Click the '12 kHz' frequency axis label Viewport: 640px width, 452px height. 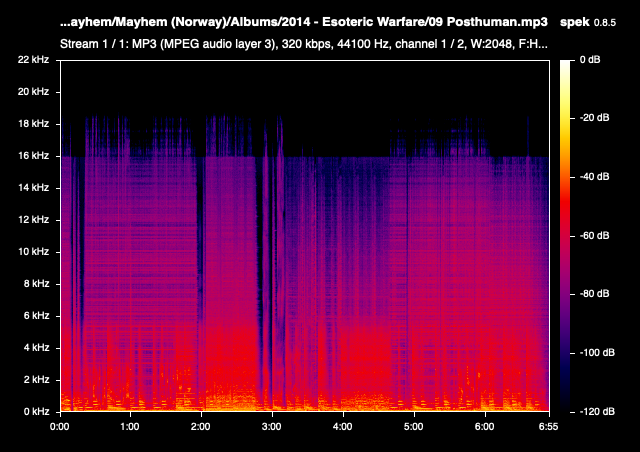(x=33, y=220)
